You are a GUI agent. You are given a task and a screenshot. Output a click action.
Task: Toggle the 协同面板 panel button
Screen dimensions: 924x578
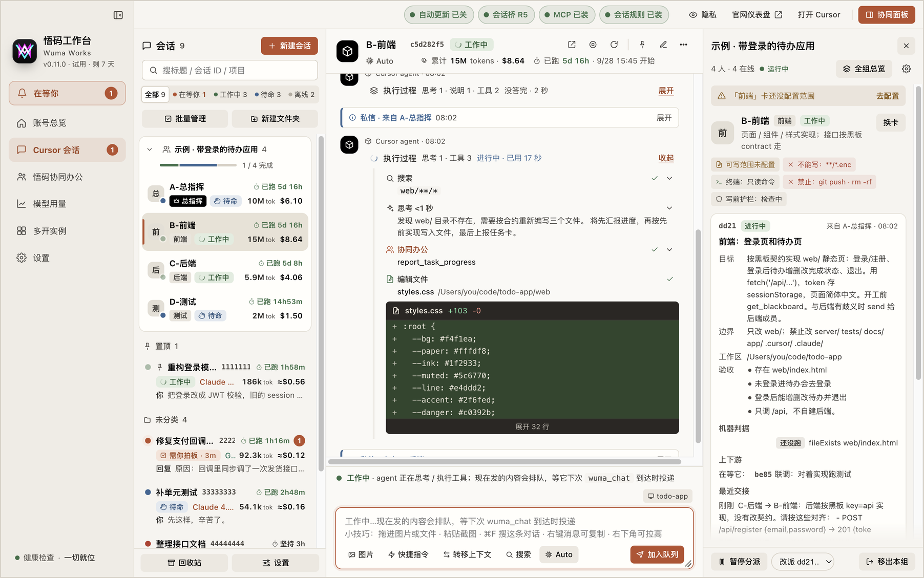[887, 15]
